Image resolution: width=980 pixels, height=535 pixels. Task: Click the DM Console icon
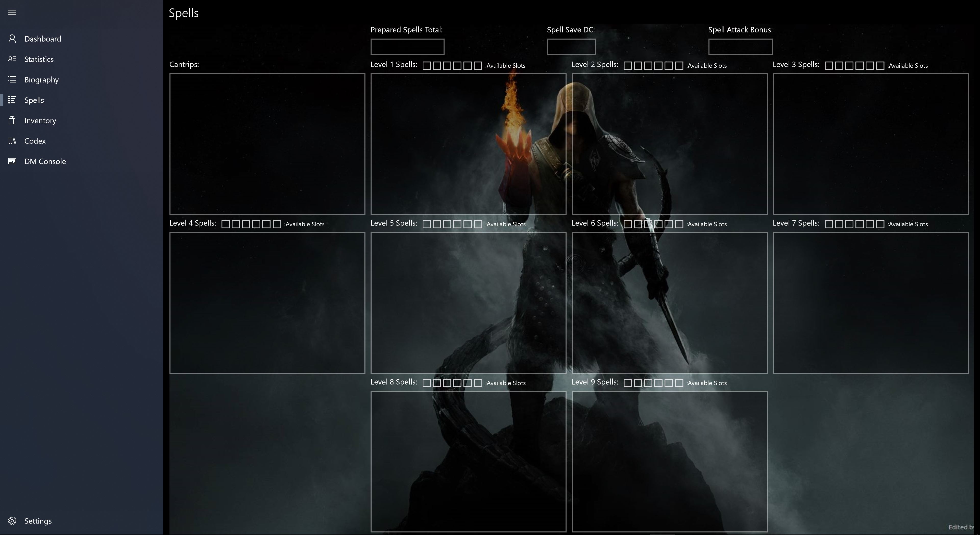(12, 161)
